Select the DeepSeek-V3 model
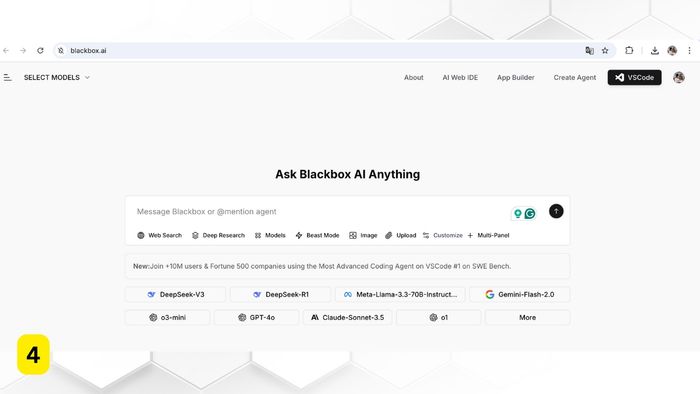The width and height of the screenshot is (700, 394). tap(175, 294)
